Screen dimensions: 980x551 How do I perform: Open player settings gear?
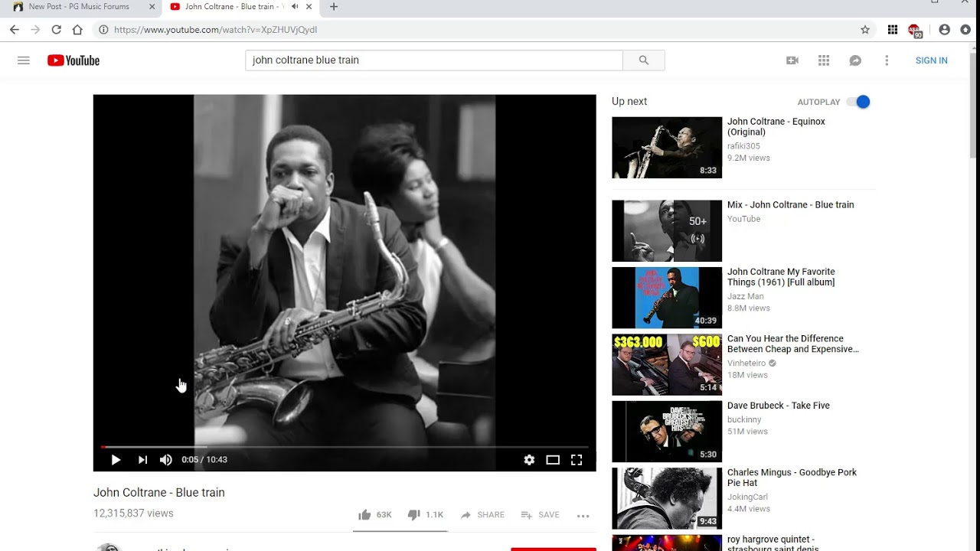point(529,460)
